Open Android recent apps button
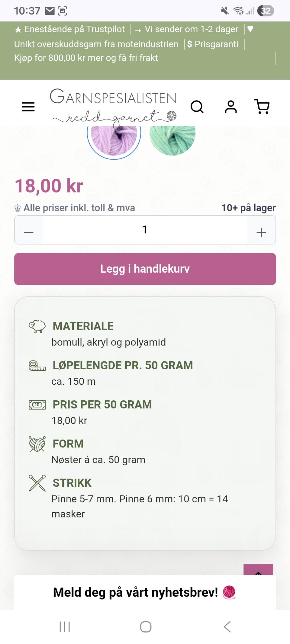The width and height of the screenshot is (290, 644). point(65,627)
